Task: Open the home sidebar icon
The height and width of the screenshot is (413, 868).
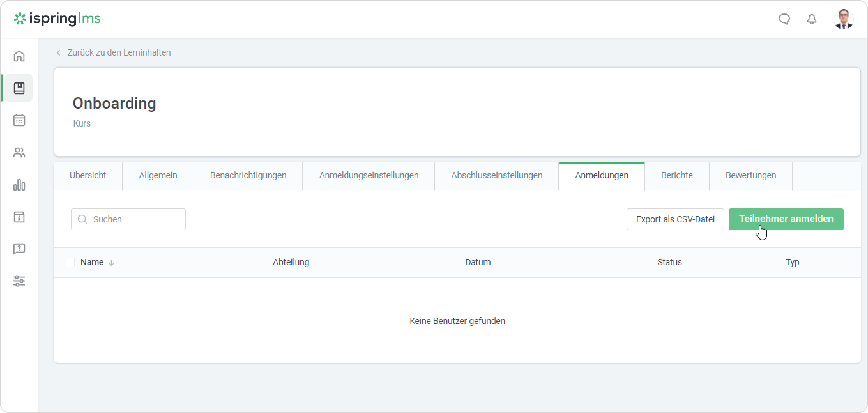Action: pyautogui.click(x=19, y=56)
